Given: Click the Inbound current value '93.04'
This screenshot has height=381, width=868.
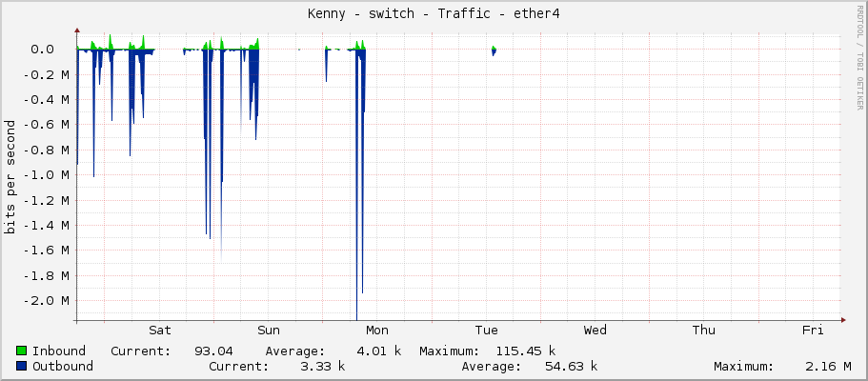Looking at the screenshot, I should [213, 351].
